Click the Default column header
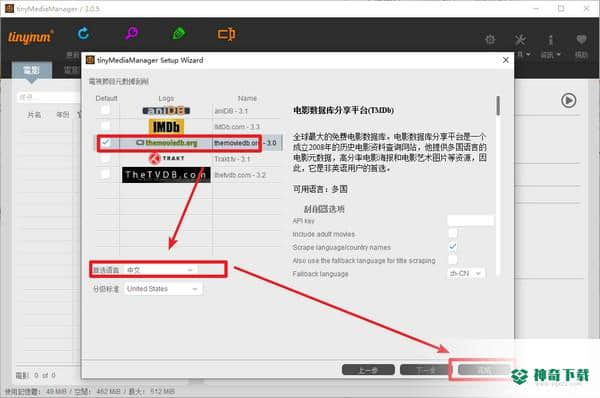The width and height of the screenshot is (600, 398). (x=106, y=98)
